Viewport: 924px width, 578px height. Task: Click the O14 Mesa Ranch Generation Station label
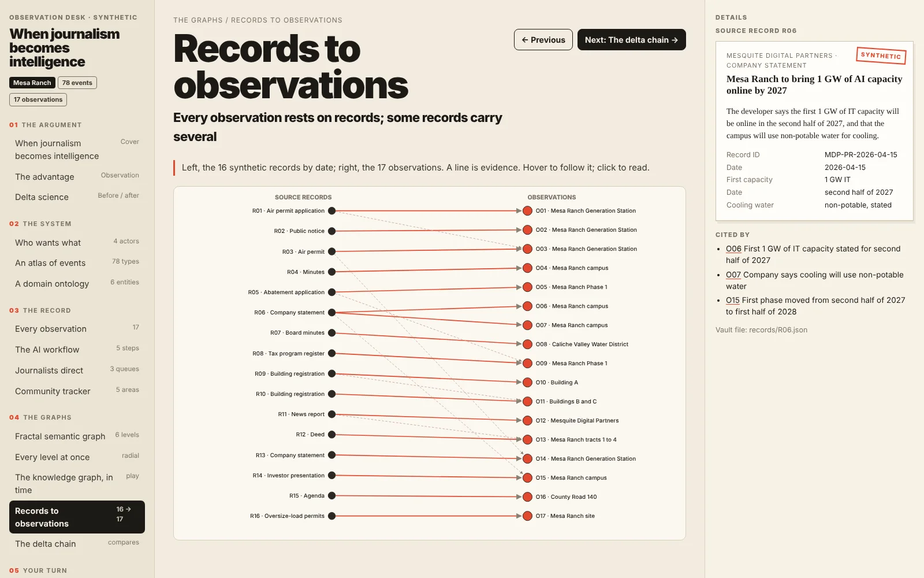586,459
